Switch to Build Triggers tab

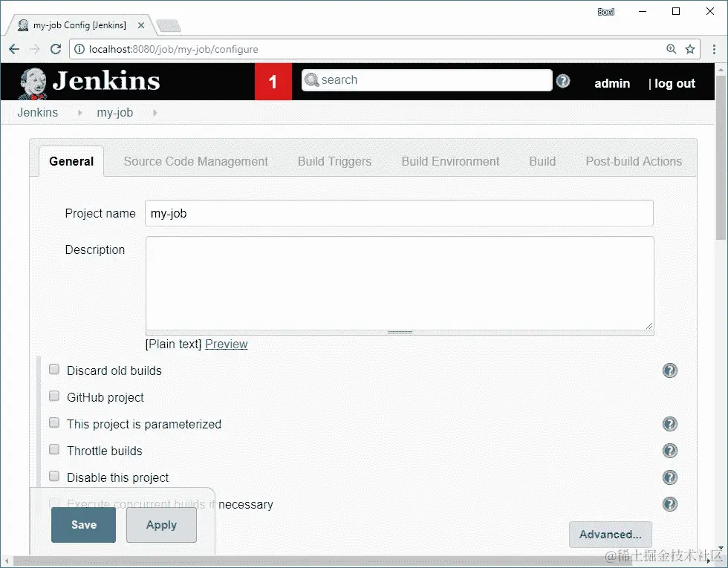[x=335, y=162]
